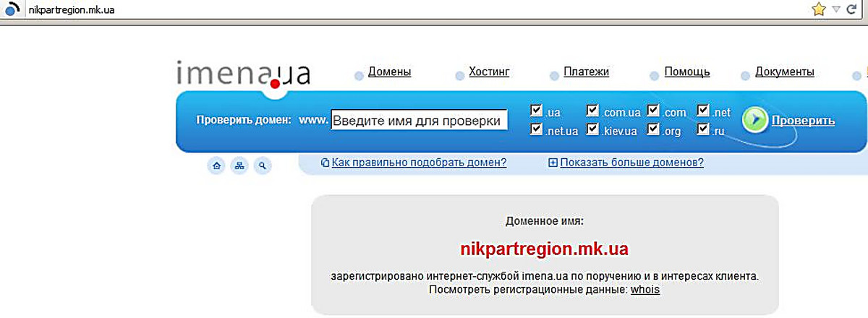The image size is (868, 318).
Task: Open the Хостинг menu
Action: tap(490, 72)
